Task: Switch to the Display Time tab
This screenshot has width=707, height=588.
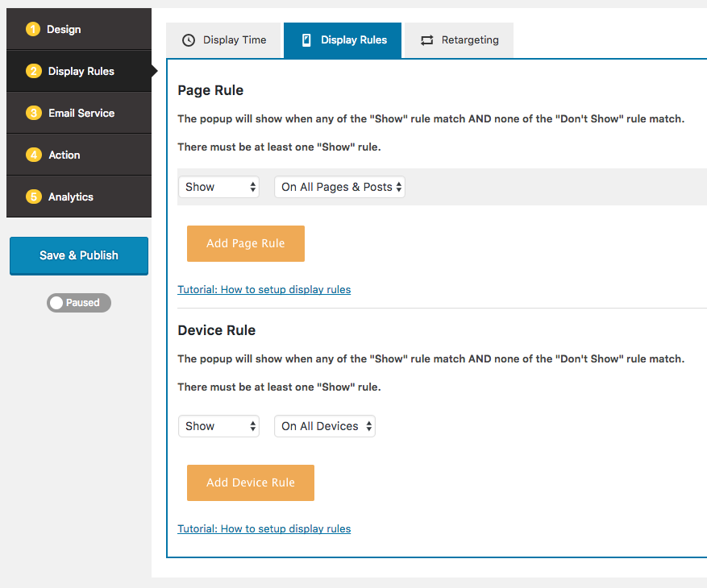Action: (223, 40)
